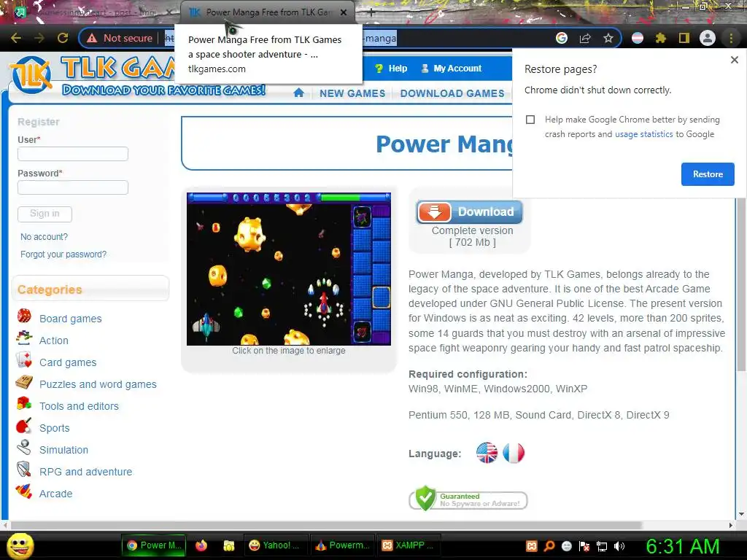Open Forgot your password? link

tap(63, 254)
